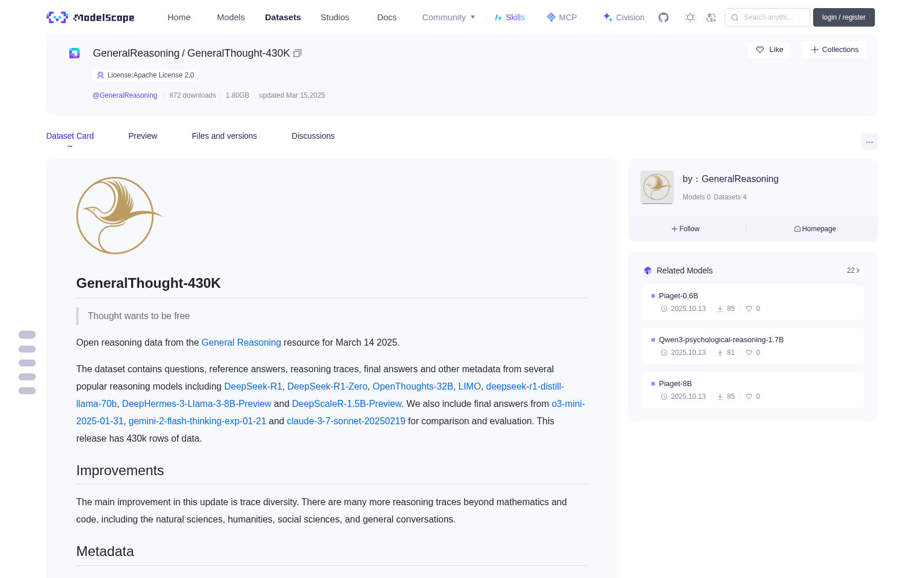Click the GeneralReasoning bird logo in card
924x578 pixels.
119,216
